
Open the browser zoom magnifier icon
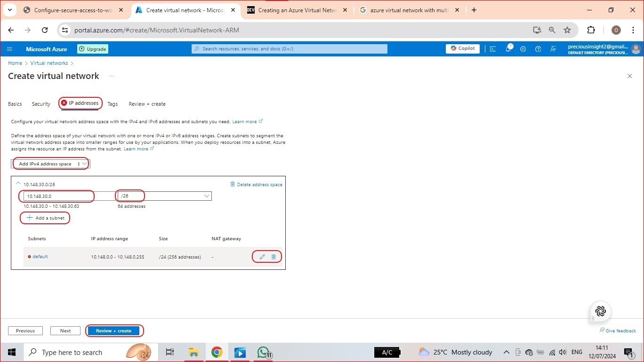point(552,30)
